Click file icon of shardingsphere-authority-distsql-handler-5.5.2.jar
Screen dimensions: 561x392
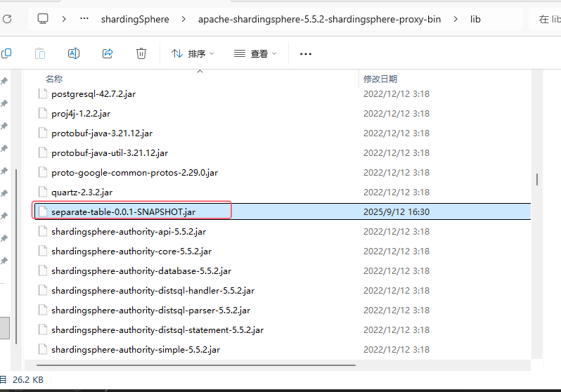(43, 290)
